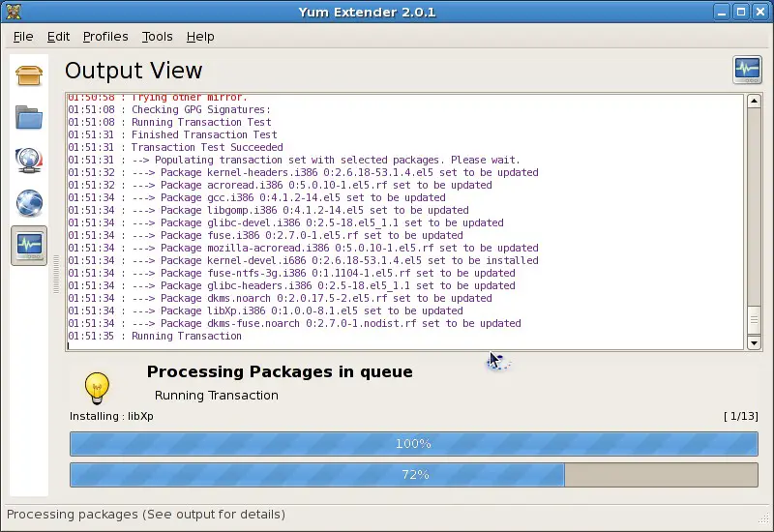Open the package queue monitor icon in sidebar
Image resolution: width=774 pixels, height=532 pixels.
point(29,161)
